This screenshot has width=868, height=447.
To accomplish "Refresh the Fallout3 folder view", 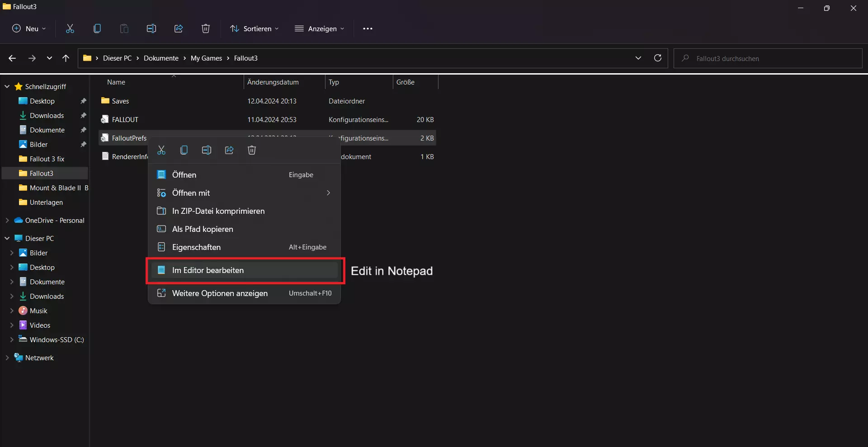I will click(x=658, y=58).
